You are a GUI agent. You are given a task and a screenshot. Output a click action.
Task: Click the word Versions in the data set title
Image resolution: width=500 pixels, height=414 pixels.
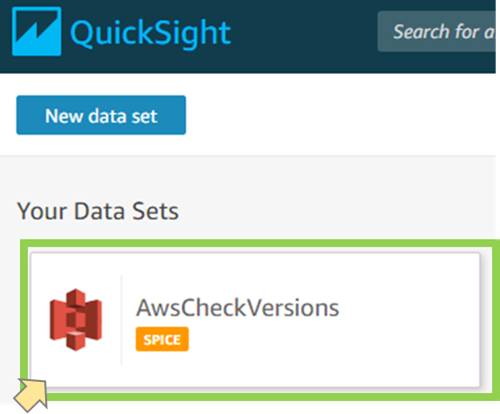tap(292, 308)
